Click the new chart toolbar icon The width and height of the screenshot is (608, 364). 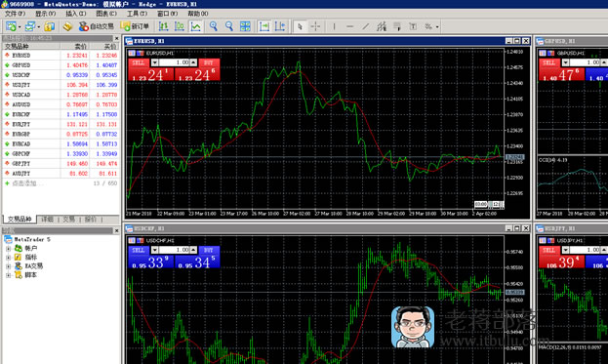(11, 26)
